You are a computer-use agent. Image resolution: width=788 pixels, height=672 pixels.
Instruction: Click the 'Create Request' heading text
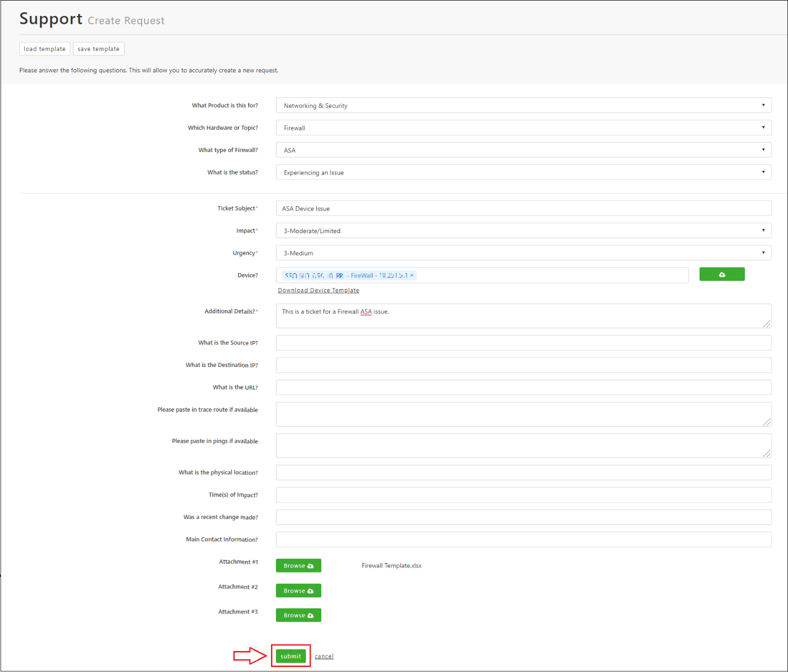(126, 20)
